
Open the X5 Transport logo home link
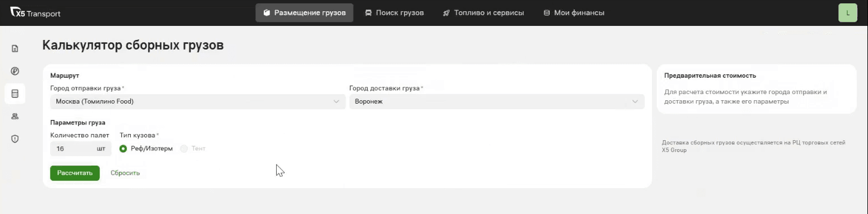(36, 12)
